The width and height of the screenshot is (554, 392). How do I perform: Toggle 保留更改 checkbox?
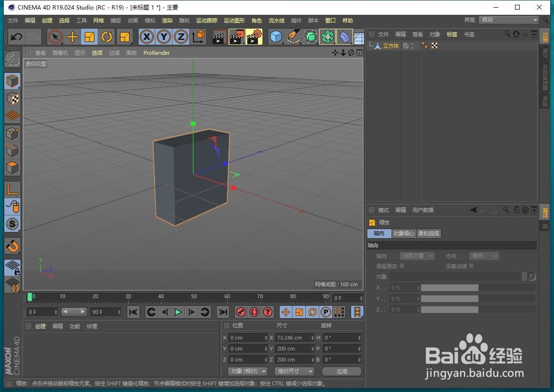402,266
